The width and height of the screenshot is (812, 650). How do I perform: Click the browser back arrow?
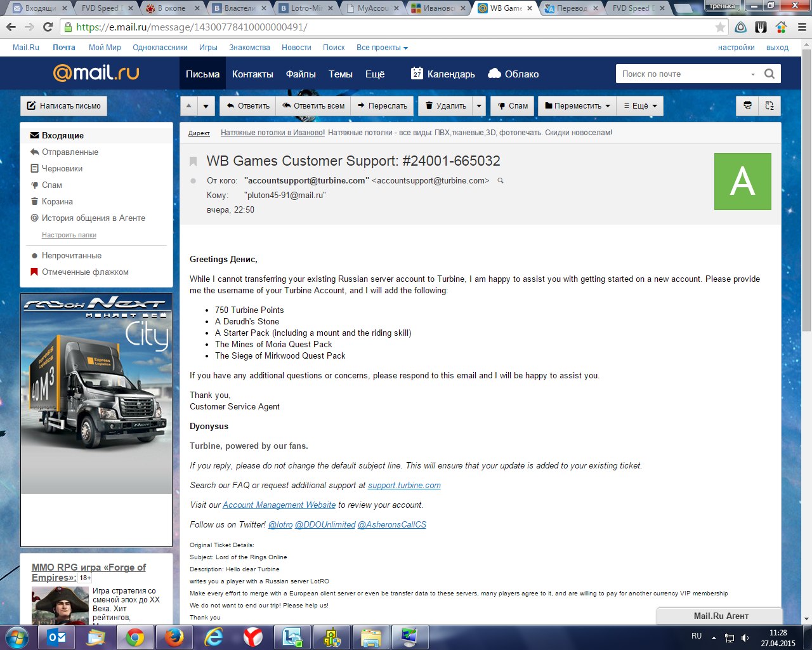11,27
